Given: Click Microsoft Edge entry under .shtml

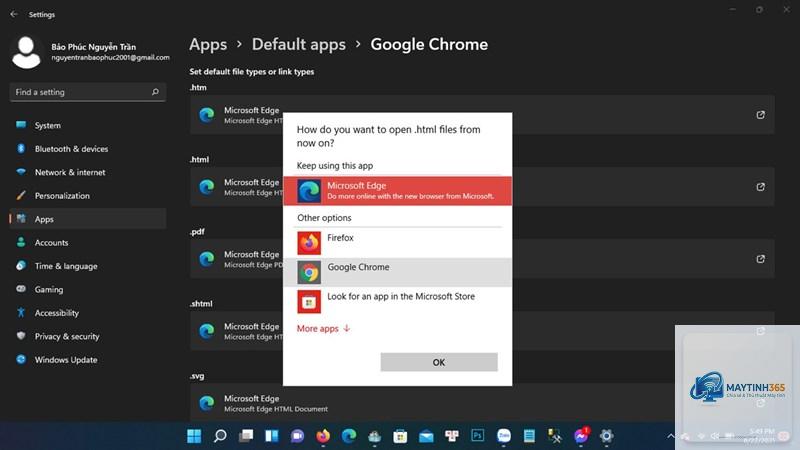Looking at the screenshot, I should 482,331.
